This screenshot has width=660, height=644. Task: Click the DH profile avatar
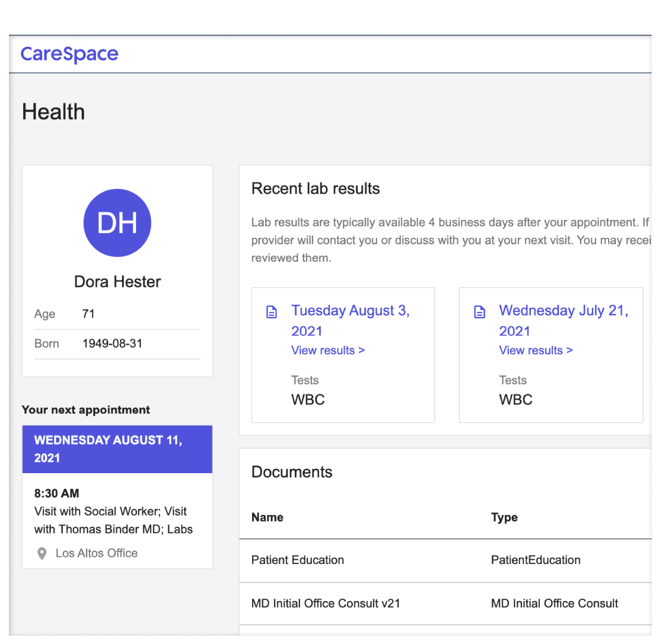pyautogui.click(x=117, y=223)
